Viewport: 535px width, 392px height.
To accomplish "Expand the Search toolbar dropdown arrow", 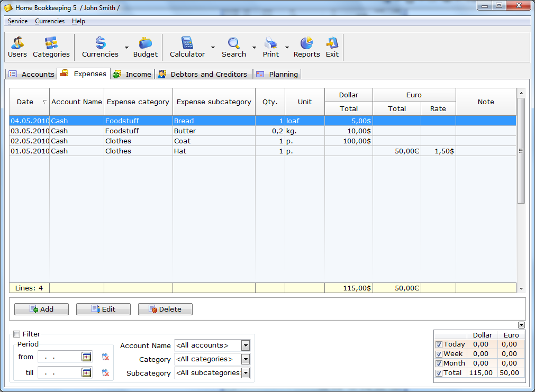I will (254, 47).
